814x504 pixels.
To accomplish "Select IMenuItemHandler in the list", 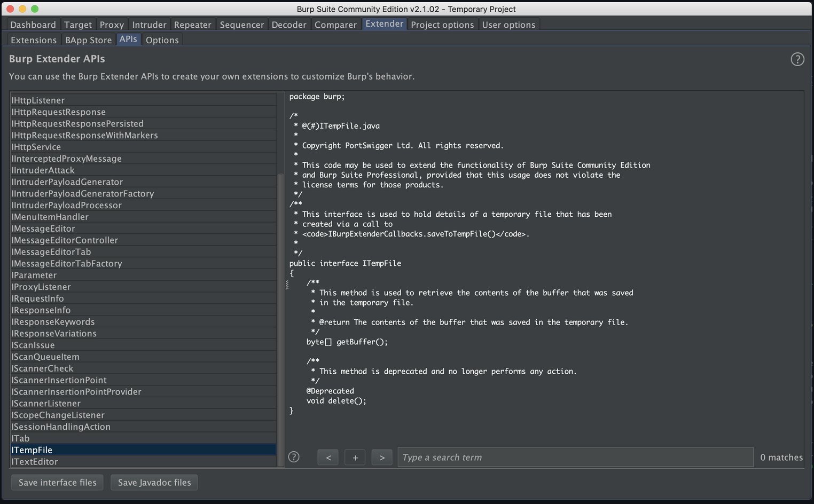I will (143, 217).
